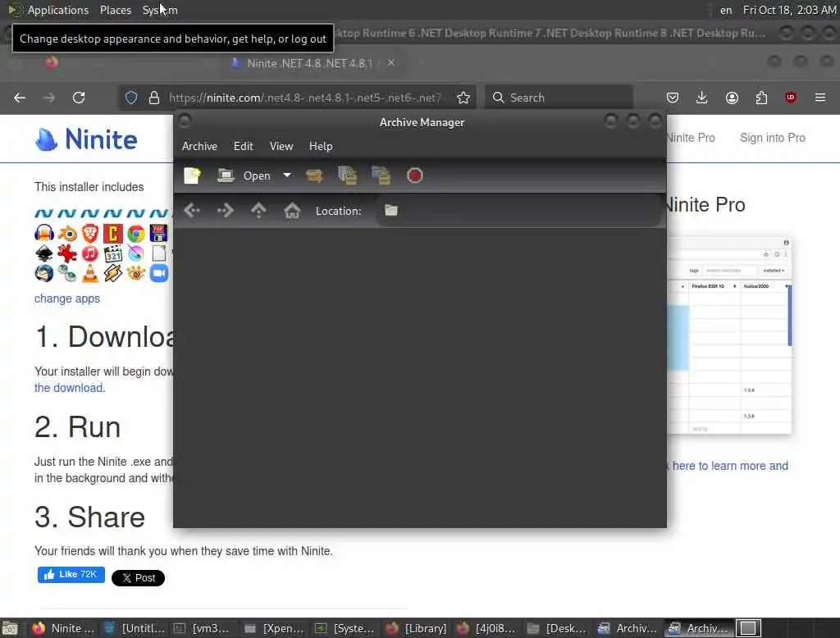Click the iTunes music note app icon
Image resolution: width=840 pixels, height=638 pixels.
[x=90, y=253]
